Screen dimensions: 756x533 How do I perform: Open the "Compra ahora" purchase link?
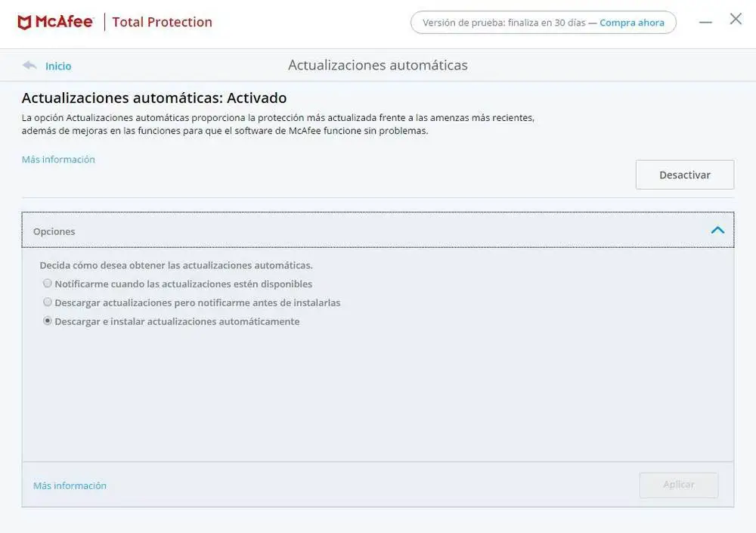click(632, 23)
